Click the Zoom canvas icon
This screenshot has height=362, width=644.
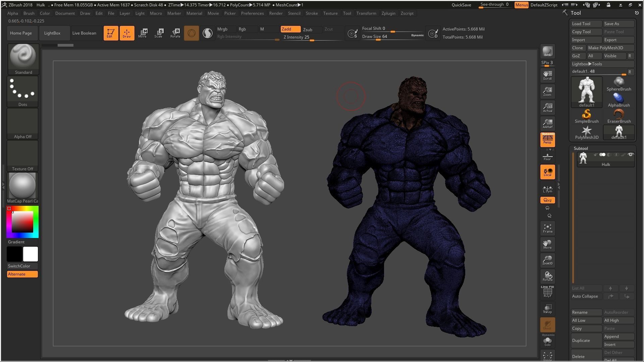[x=547, y=91]
